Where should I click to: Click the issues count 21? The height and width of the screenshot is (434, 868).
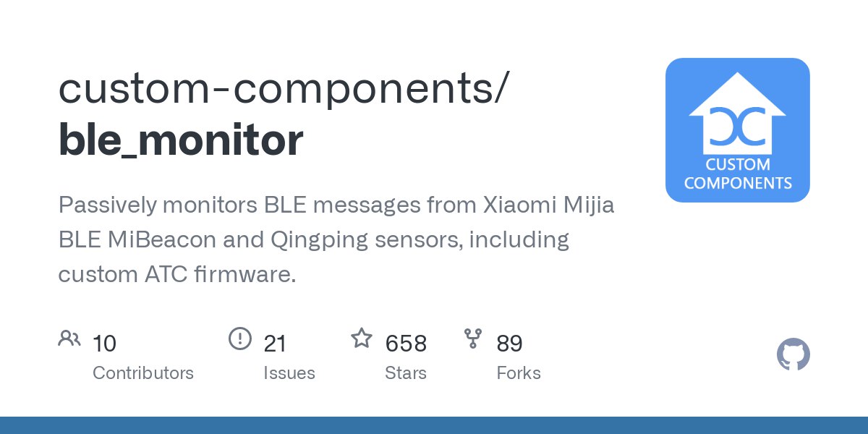tap(275, 343)
